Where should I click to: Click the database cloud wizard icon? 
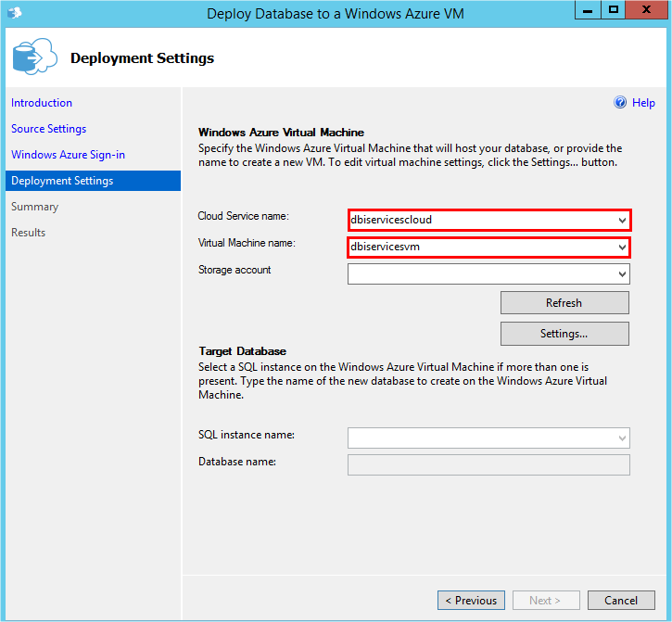[x=34, y=57]
